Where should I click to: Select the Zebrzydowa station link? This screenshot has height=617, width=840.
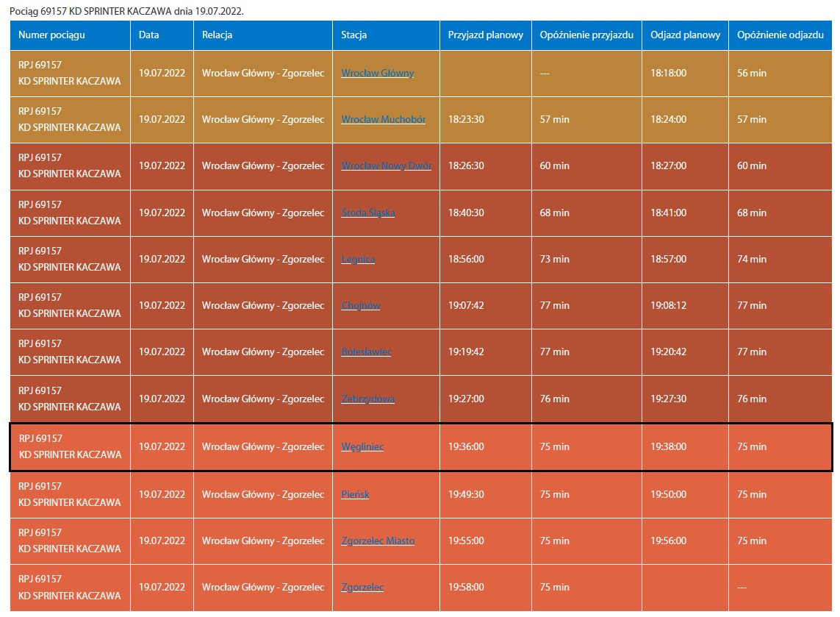point(367,399)
